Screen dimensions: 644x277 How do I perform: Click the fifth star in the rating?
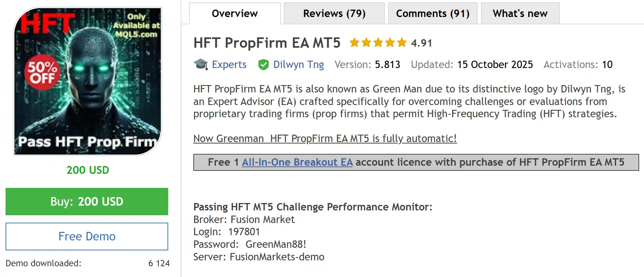click(x=402, y=43)
